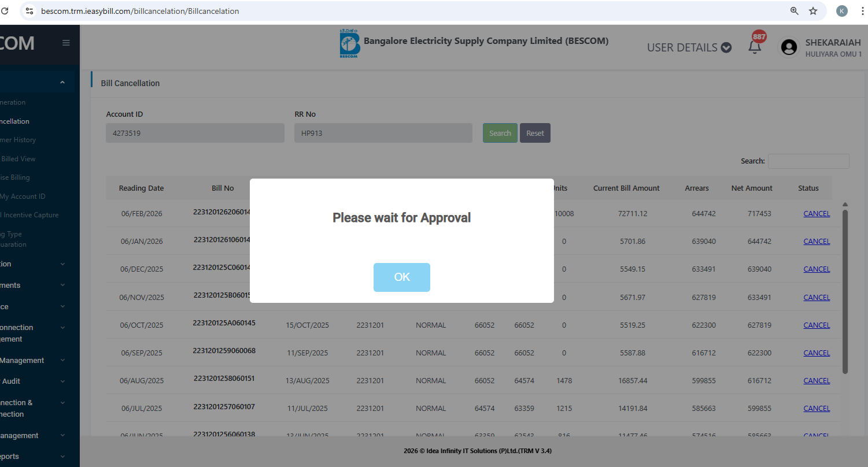Click CANCEL for the 06/JAN/2026 bill

click(817, 241)
